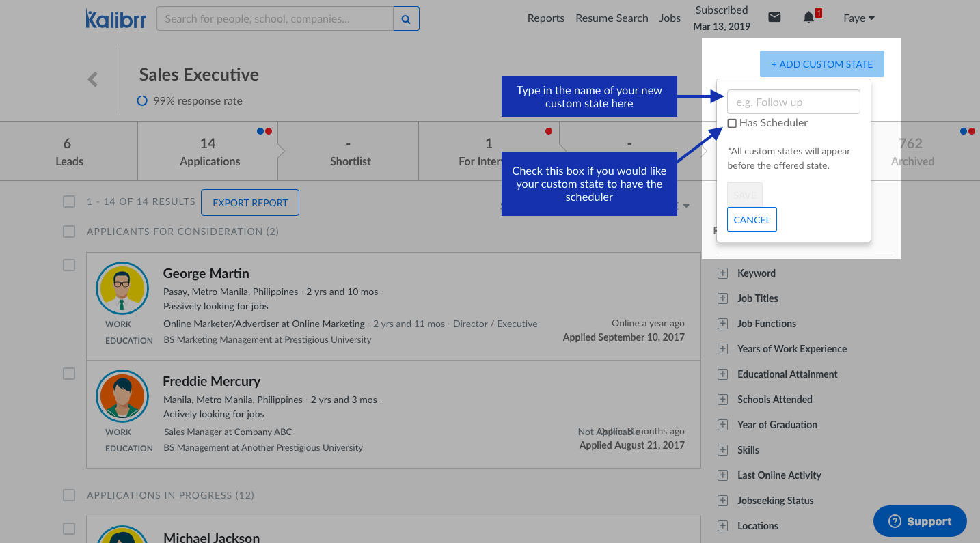Click the custom state name input field

coord(793,102)
